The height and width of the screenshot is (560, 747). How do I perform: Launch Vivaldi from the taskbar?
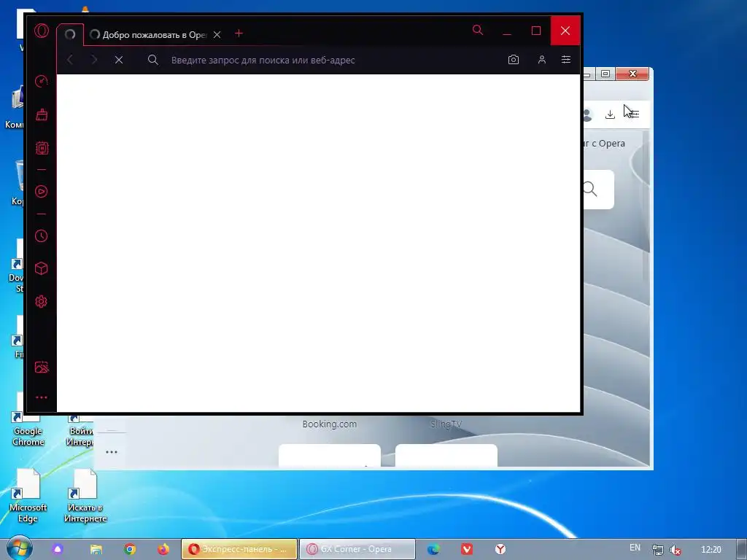(467, 549)
